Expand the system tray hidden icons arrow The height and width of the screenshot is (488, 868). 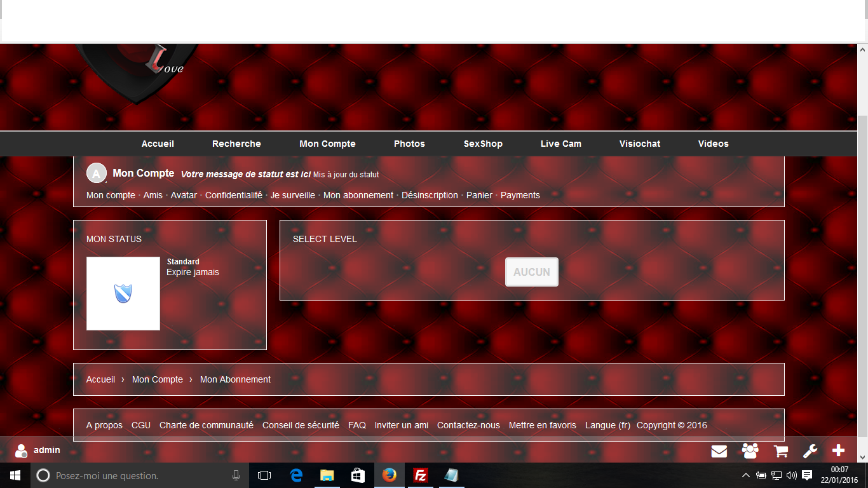745,475
